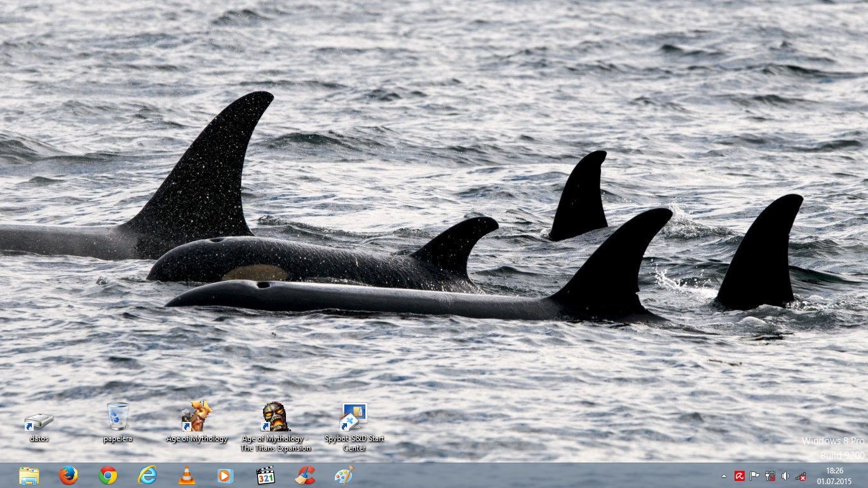Launch VLC media player cone icon
The height and width of the screenshot is (488, 868).
(187, 475)
